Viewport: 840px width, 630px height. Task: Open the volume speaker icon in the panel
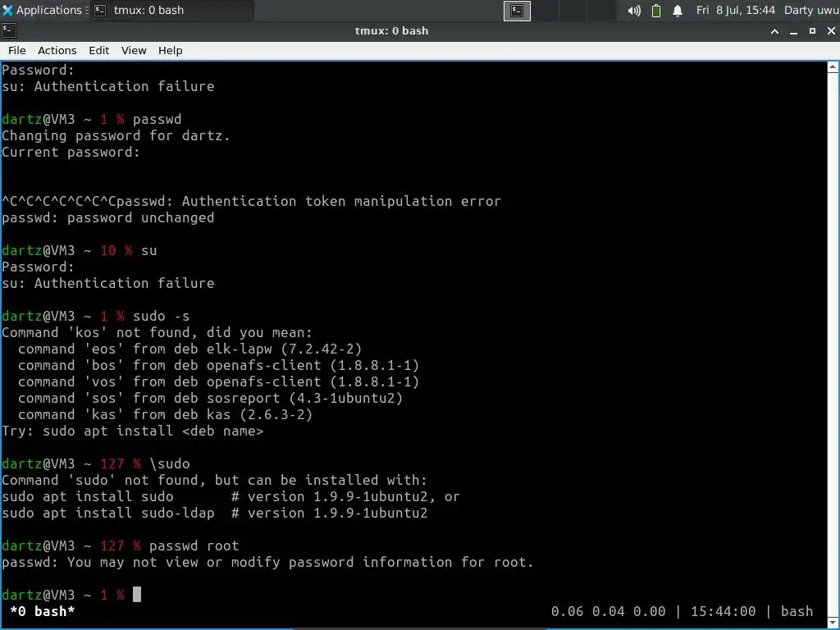click(x=634, y=11)
